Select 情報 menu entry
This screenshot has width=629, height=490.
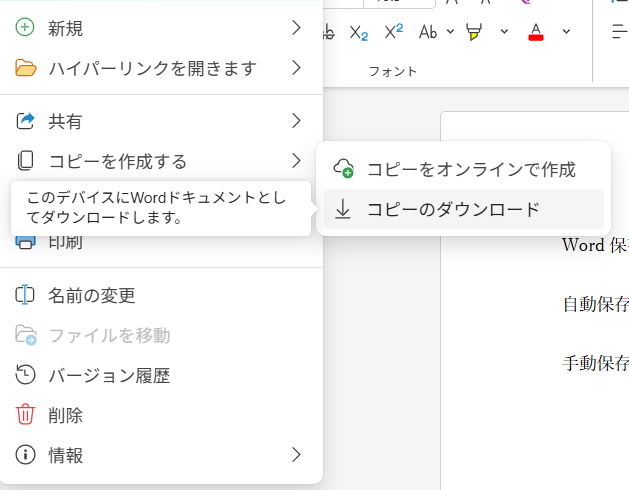(161, 455)
